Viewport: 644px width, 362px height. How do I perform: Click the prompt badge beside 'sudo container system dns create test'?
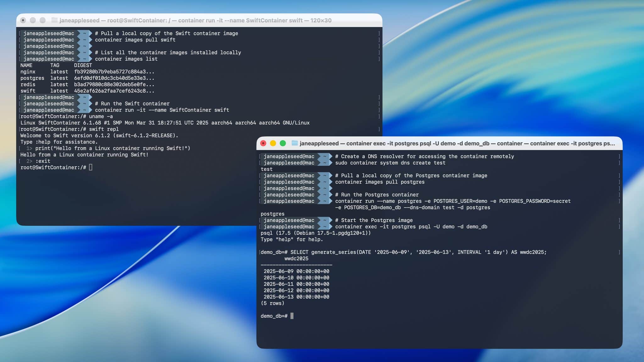pyautogui.click(x=289, y=163)
